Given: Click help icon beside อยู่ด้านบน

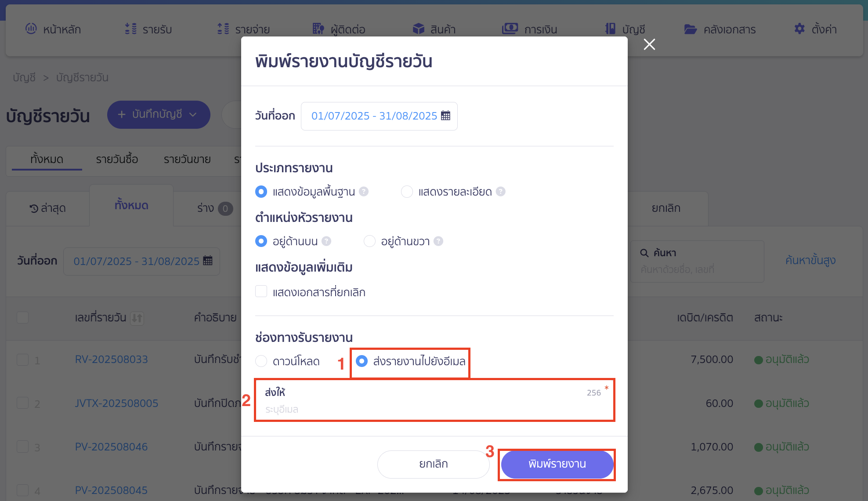Looking at the screenshot, I should tap(326, 241).
